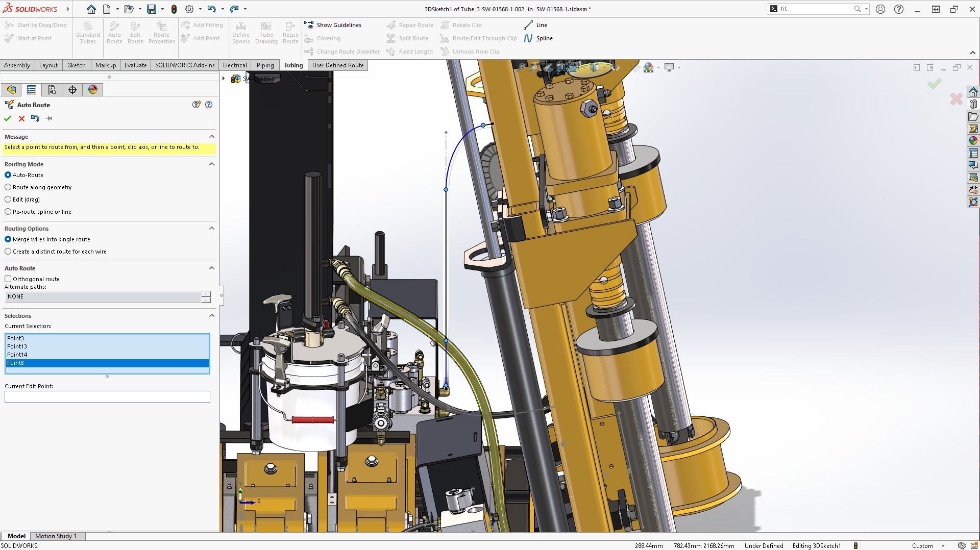980x550 pixels.
Task: Select Route along geometry radio option
Action: click(x=8, y=187)
